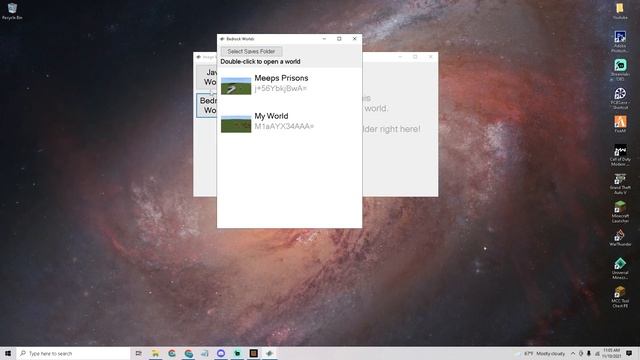Launch Adobe Photoshop desktop shortcut

(620, 41)
